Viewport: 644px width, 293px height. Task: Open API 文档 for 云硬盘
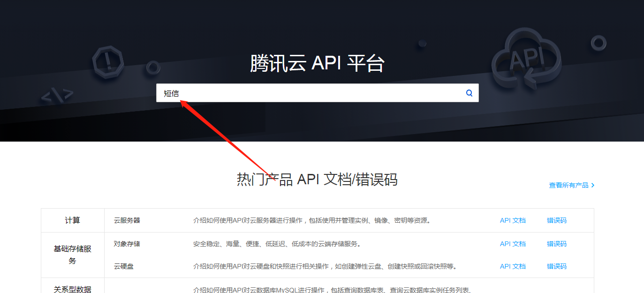tap(513, 266)
